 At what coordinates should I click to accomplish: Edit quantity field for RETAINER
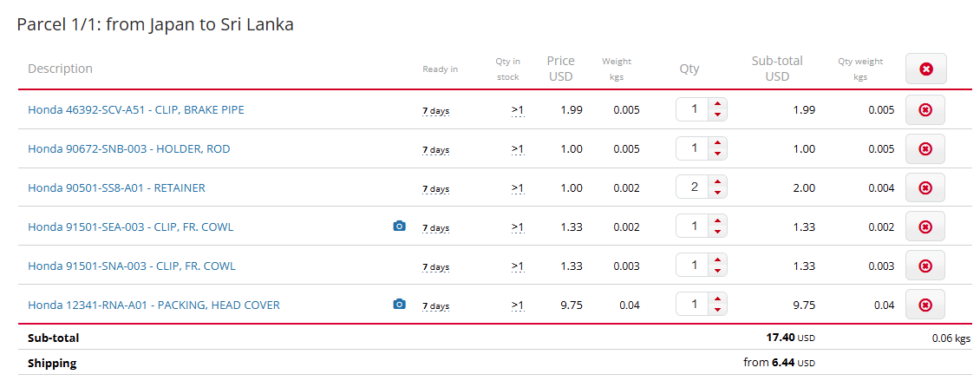point(692,187)
